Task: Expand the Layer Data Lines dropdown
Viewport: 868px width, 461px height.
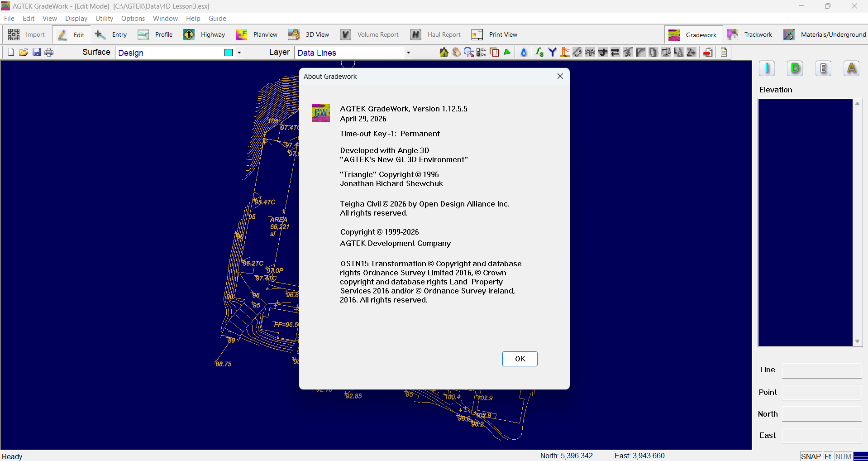Action: tap(408, 53)
